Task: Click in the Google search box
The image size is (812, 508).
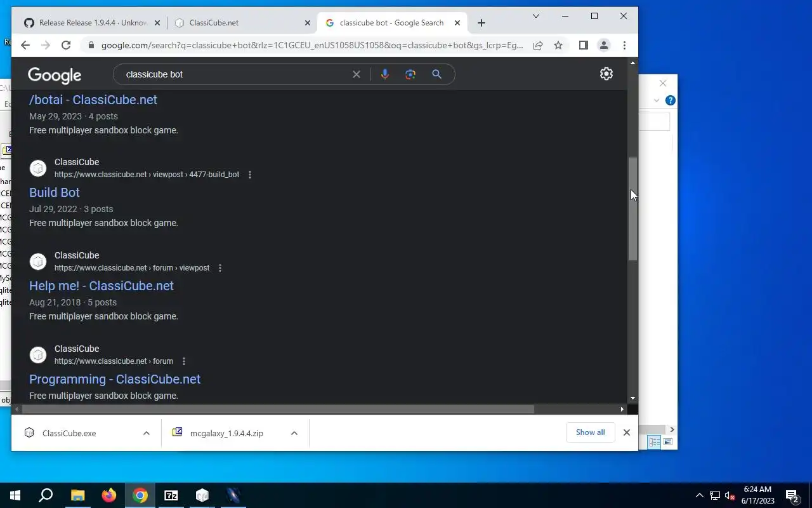Action: [x=235, y=74]
